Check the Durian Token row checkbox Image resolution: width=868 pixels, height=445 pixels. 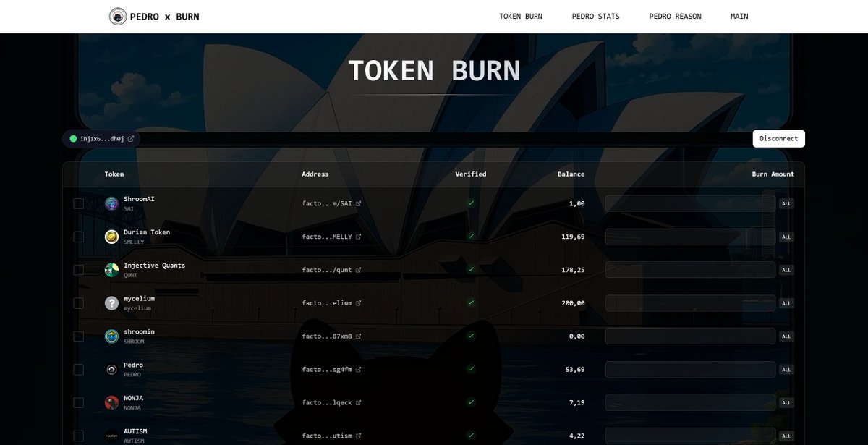[78, 237]
